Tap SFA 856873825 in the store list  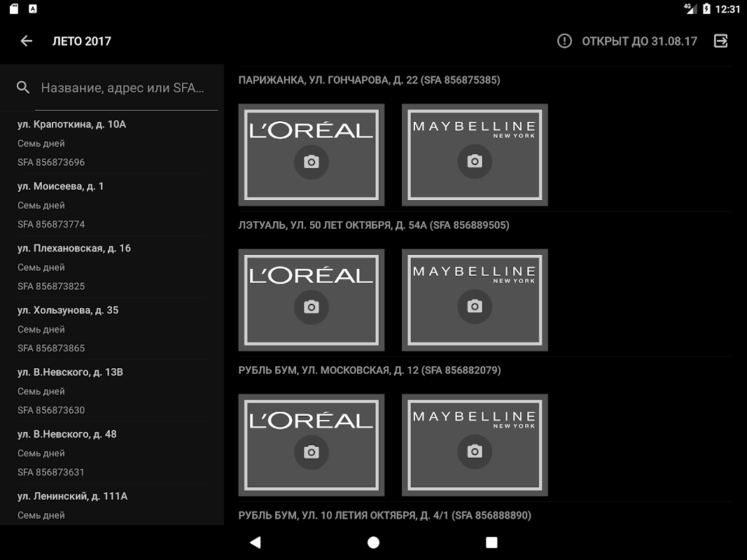coord(51,286)
